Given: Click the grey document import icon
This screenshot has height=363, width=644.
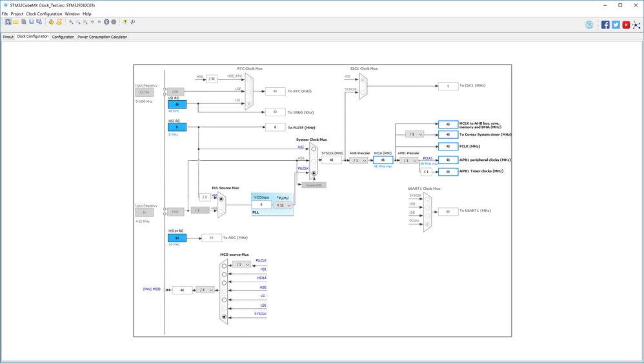Looking at the screenshot, I should click(24, 22).
